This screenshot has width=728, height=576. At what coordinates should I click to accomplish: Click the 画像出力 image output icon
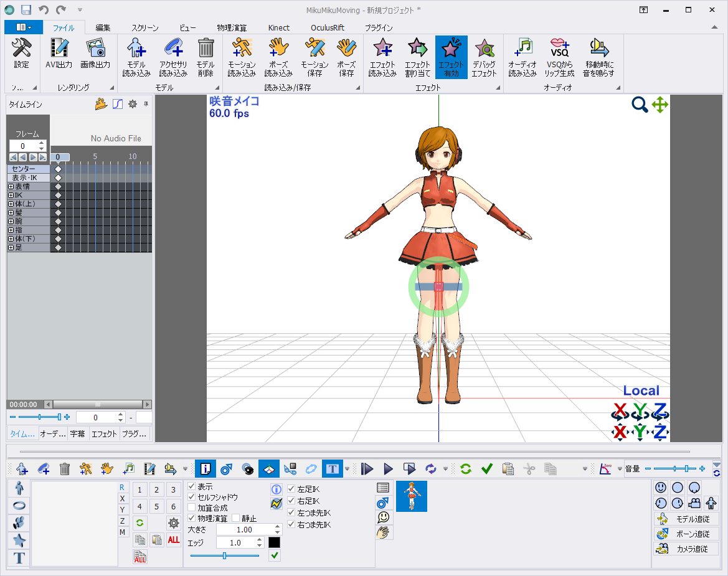[x=95, y=56]
